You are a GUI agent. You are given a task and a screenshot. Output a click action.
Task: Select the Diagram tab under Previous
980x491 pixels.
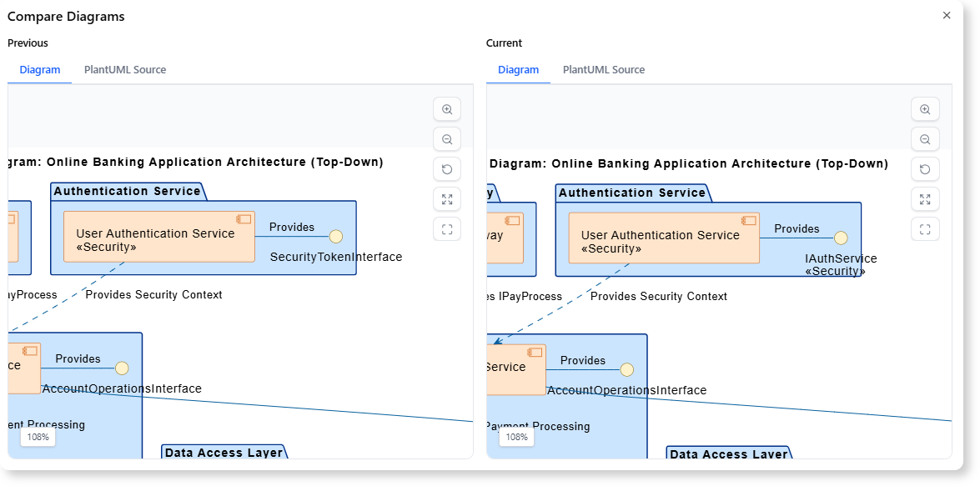[x=40, y=70]
